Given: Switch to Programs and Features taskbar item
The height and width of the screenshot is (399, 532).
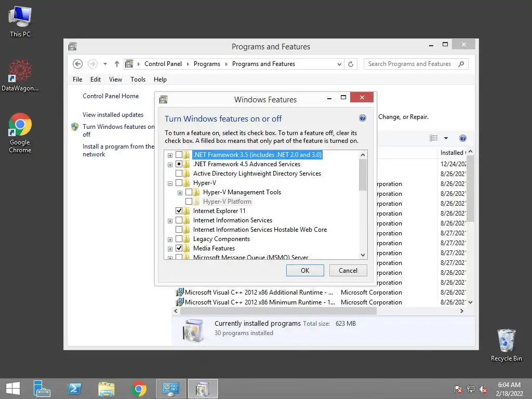Looking at the screenshot, I should pyautogui.click(x=203, y=389).
